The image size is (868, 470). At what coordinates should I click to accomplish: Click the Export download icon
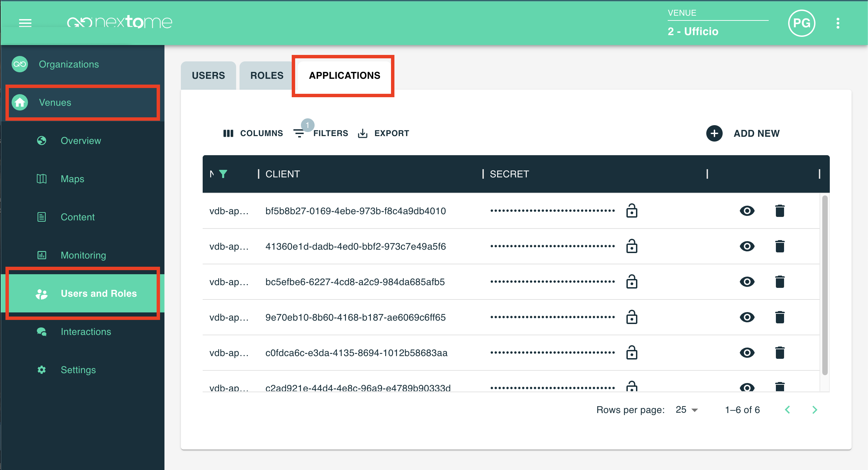tap(362, 133)
